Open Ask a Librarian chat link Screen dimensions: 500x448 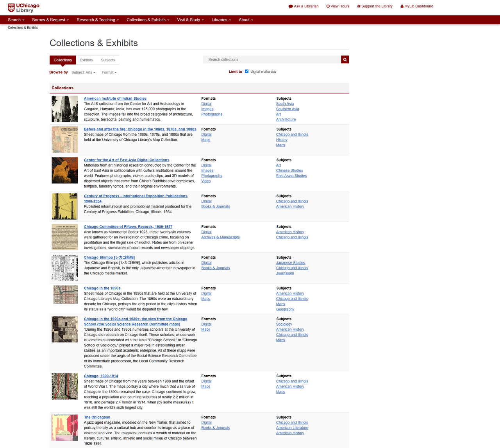click(304, 6)
